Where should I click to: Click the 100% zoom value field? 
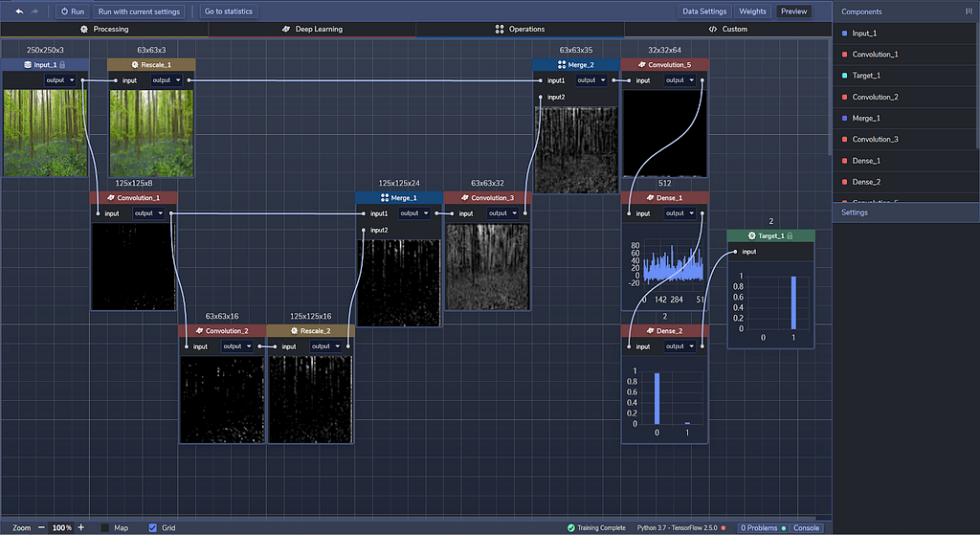pyautogui.click(x=61, y=527)
